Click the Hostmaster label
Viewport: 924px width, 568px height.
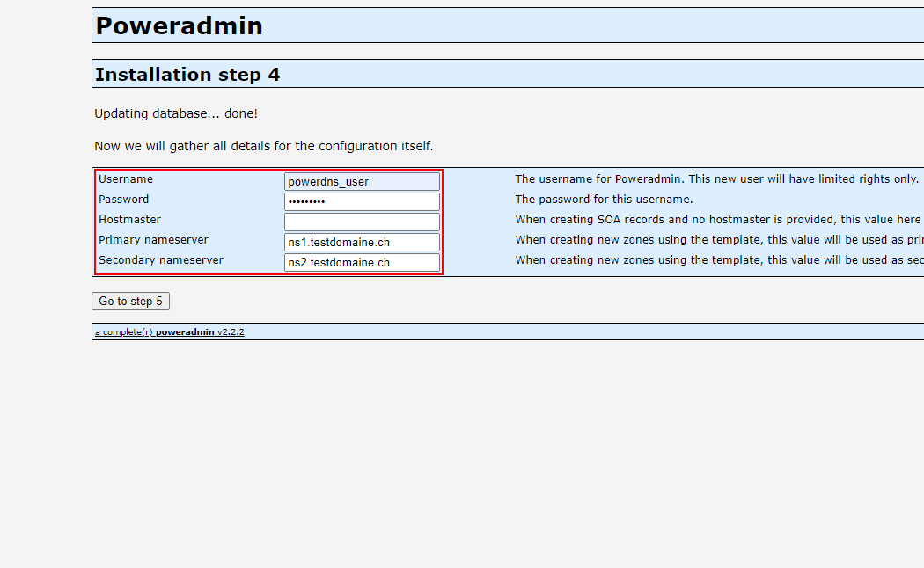pos(129,220)
